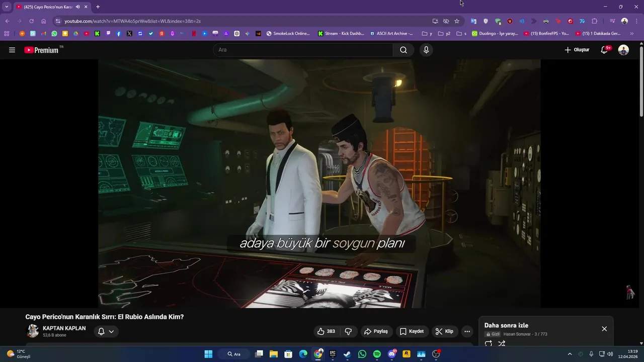
Task: Switch to Cayo Perico'nun YouTube tab
Action: 52,7
